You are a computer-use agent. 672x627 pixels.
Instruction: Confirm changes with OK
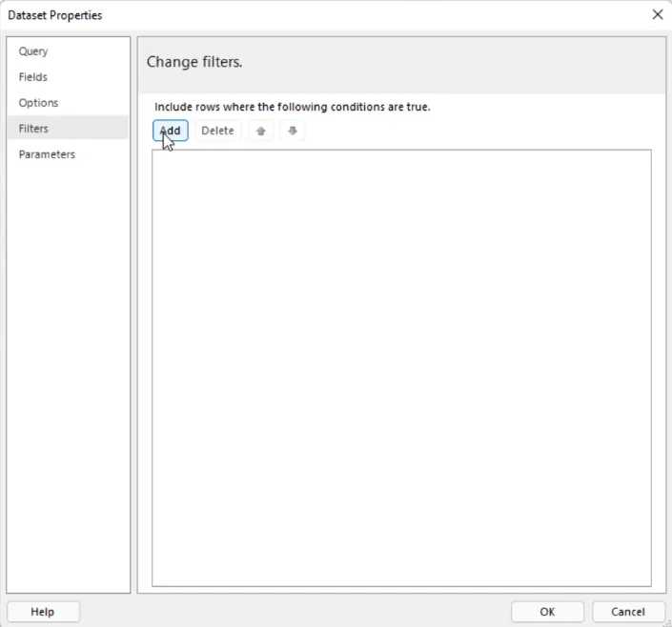point(547,612)
